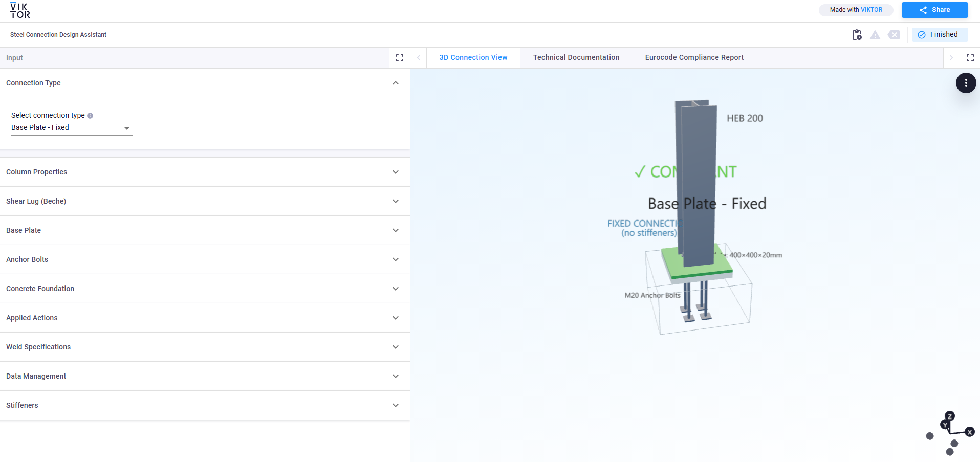Check the Finished status indicator
The width and height of the screenshot is (980, 462).
click(940, 34)
